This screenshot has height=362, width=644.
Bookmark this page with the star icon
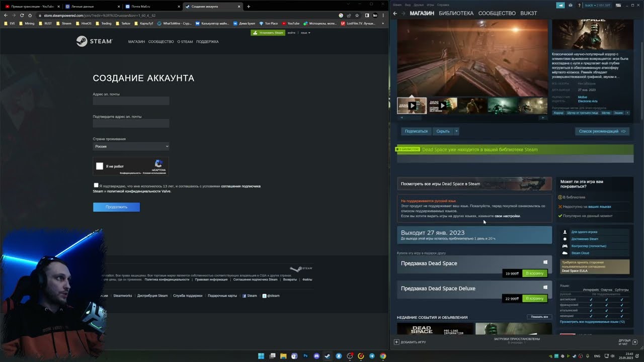coord(357,16)
